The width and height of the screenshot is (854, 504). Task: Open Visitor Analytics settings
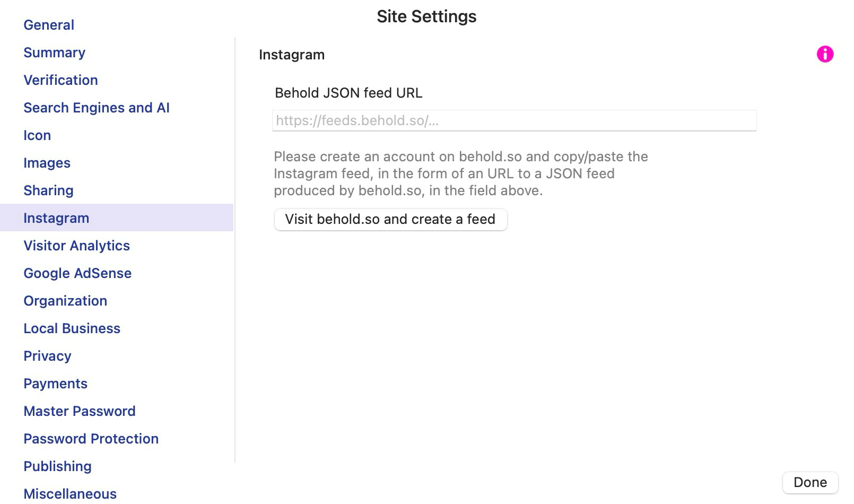pyautogui.click(x=76, y=246)
